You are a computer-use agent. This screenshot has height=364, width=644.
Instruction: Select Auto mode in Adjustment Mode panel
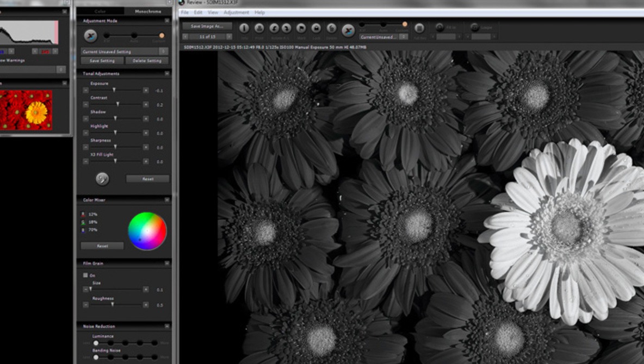click(x=134, y=36)
